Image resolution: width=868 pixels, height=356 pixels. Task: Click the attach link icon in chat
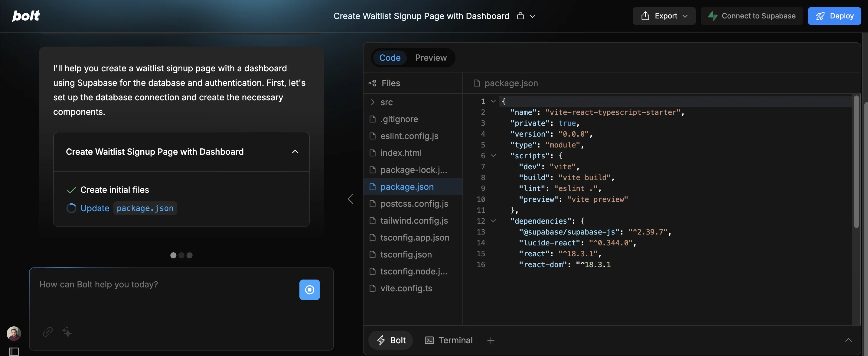tap(47, 332)
